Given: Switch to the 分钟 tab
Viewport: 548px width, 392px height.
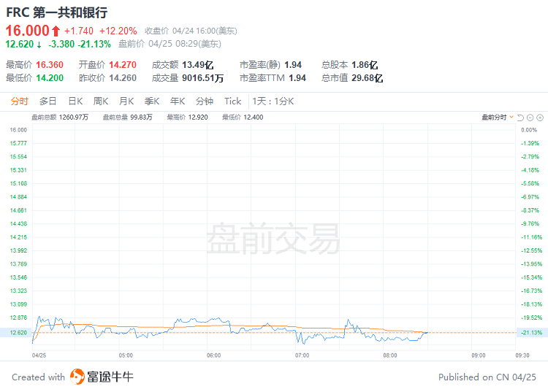Looking at the screenshot, I should [x=205, y=101].
